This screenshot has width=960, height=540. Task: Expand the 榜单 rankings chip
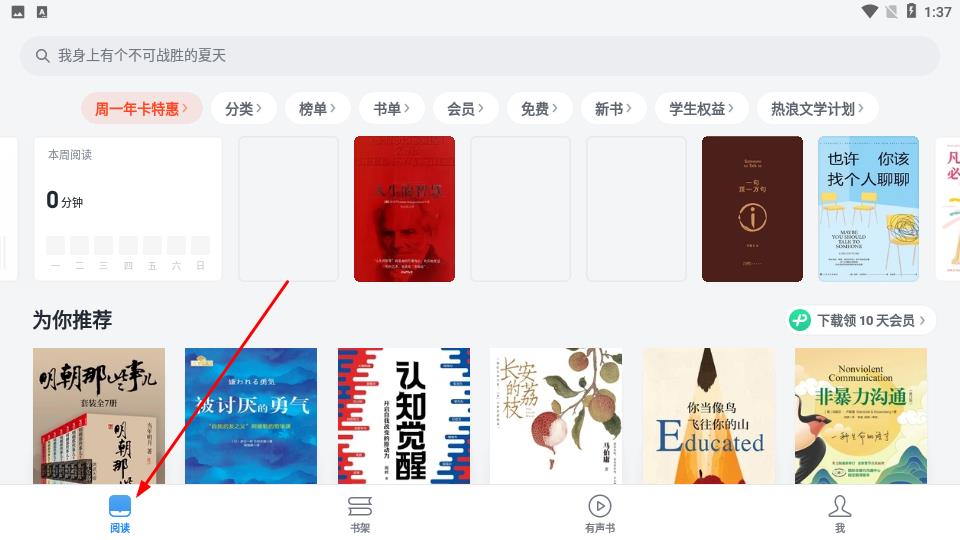click(317, 109)
